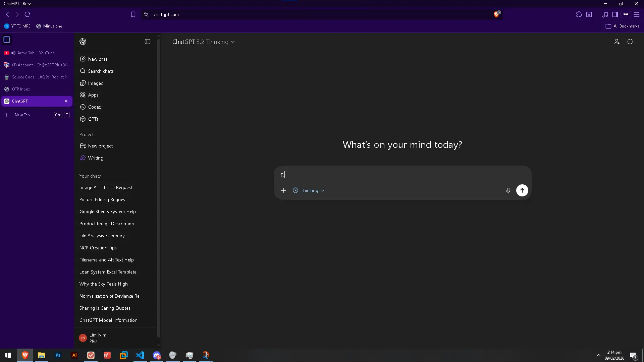Open the Brave extensions puzzle icon
The width and height of the screenshot is (644, 362).
tap(579, 14)
